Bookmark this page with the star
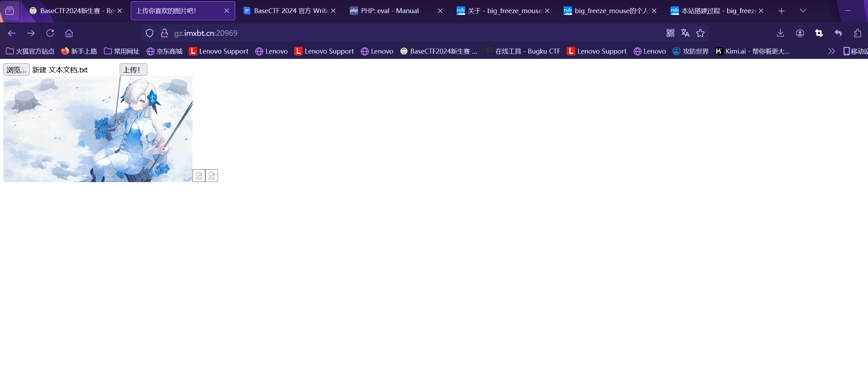The width and height of the screenshot is (868, 366). tap(700, 33)
